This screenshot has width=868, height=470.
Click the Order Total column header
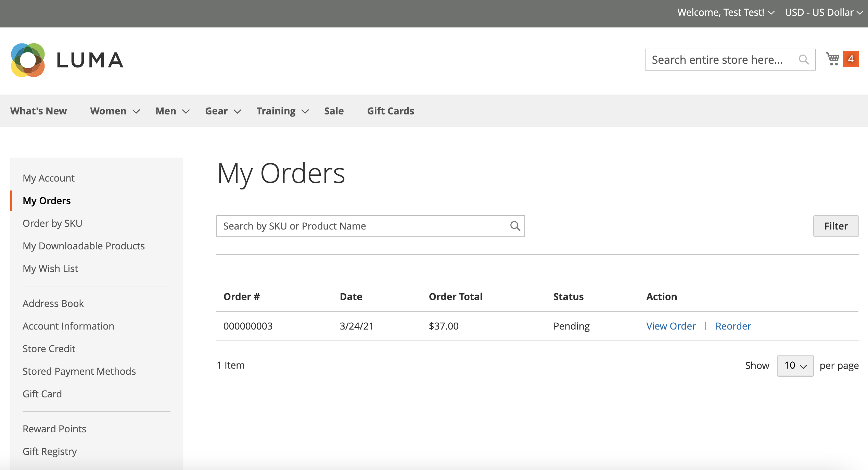coord(456,297)
